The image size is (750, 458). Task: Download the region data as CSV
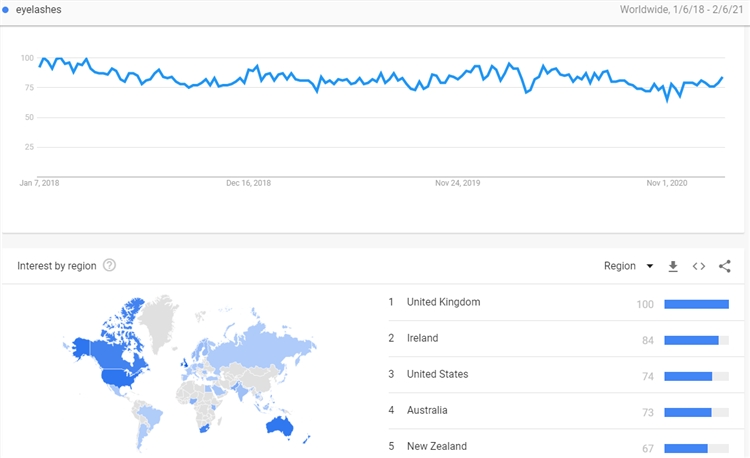[673, 266]
